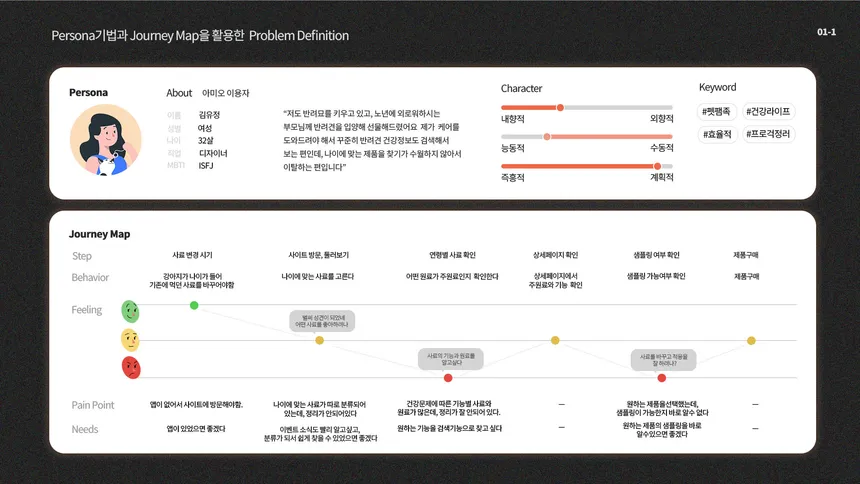Click the speech bubble reading 사료의 기능과 원료를 알고싶다
This screenshot has height=484, width=860.
coord(451,359)
